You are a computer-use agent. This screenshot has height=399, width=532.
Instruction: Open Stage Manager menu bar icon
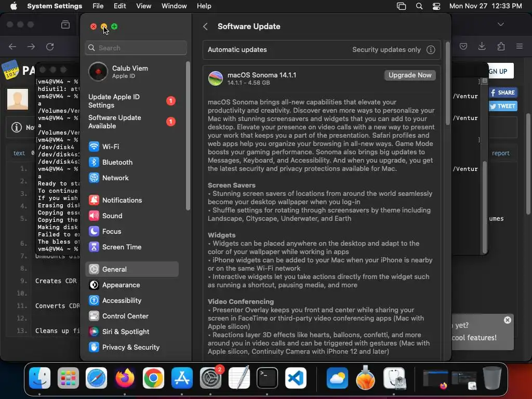[x=402, y=6]
